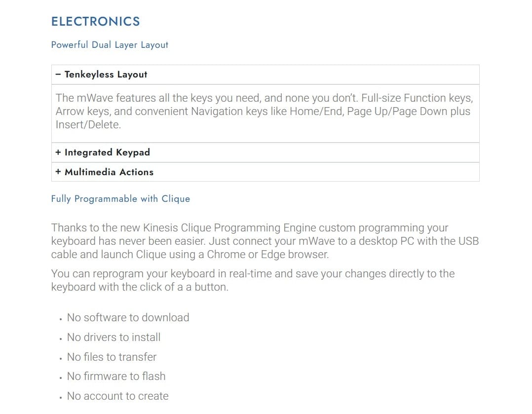Select the Fully Programmable with Clique subheading
The image size is (532, 414).
(x=120, y=199)
